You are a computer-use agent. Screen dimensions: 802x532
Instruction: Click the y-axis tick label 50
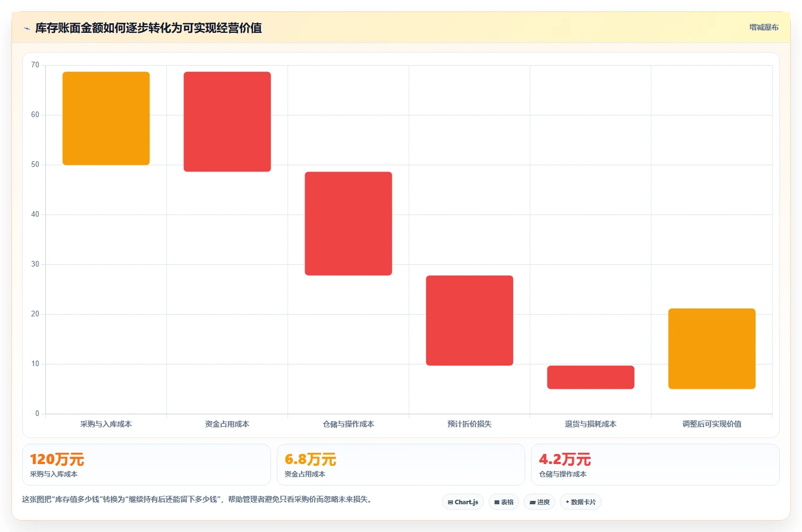[x=35, y=165]
